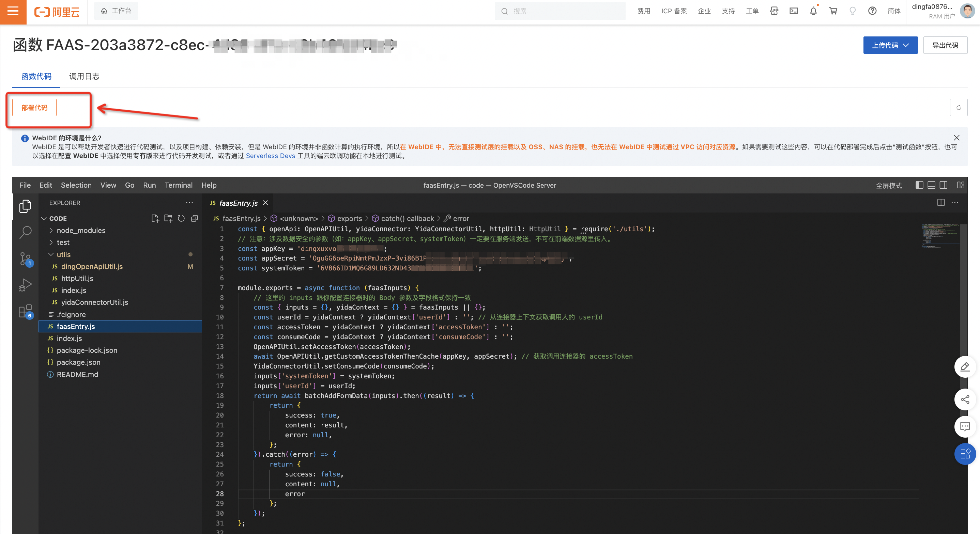Viewport: 980px width, 534px height.
Task: Open dingOpenApiUtil.js in Explorer
Action: pyautogui.click(x=120, y=267)
